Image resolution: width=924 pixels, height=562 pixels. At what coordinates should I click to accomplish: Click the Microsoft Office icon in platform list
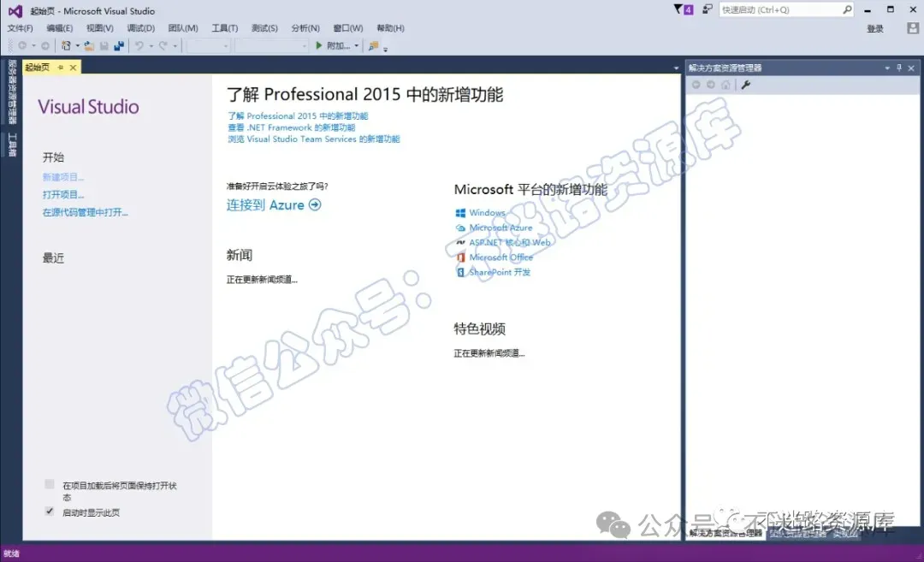pyautogui.click(x=461, y=257)
